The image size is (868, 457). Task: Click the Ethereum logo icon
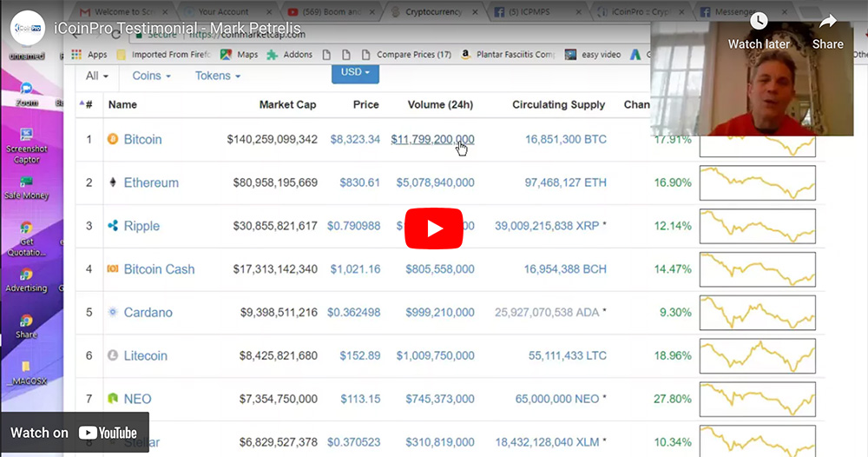point(112,182)
